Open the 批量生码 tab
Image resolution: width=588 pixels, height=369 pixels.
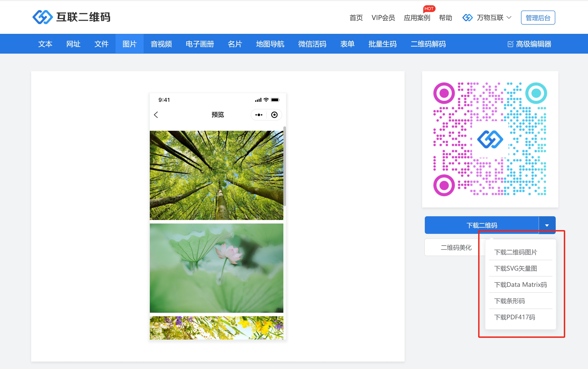coord(382,44)
